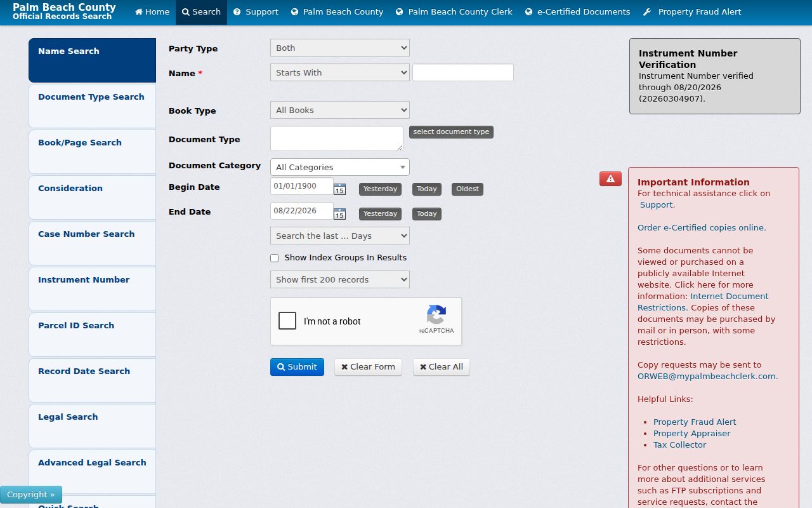Image resolution: width=812 pixels, height=508 pixels.
Task: Set Begin Date to Oldest
Action: coord(468,189)
